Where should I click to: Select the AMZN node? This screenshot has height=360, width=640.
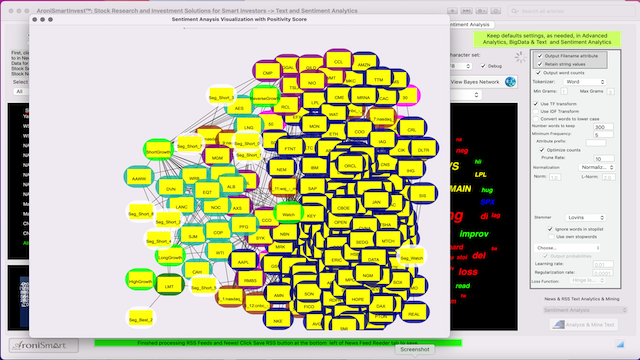click(364, 63)
